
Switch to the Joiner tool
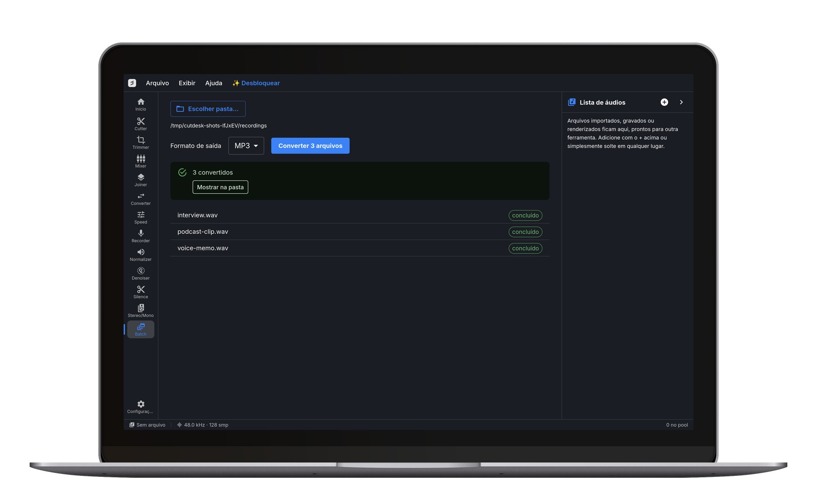pyautogui.click(x=140, y=180)
